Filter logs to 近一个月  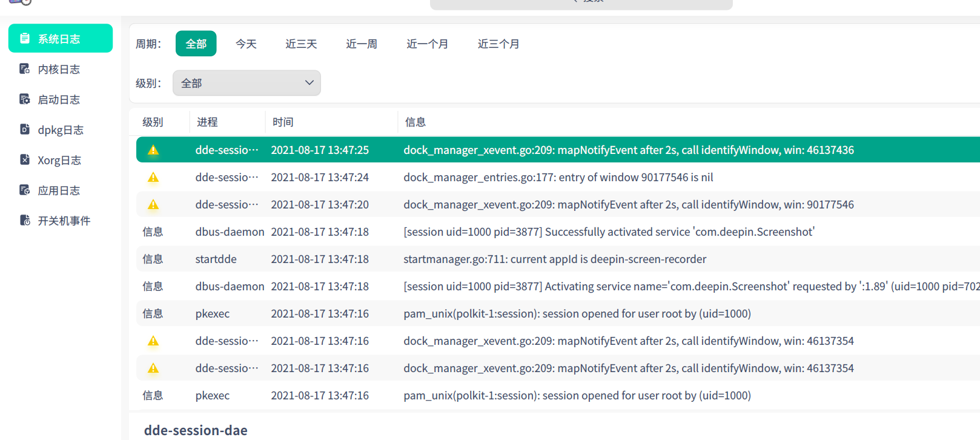[x=427, y=44]
